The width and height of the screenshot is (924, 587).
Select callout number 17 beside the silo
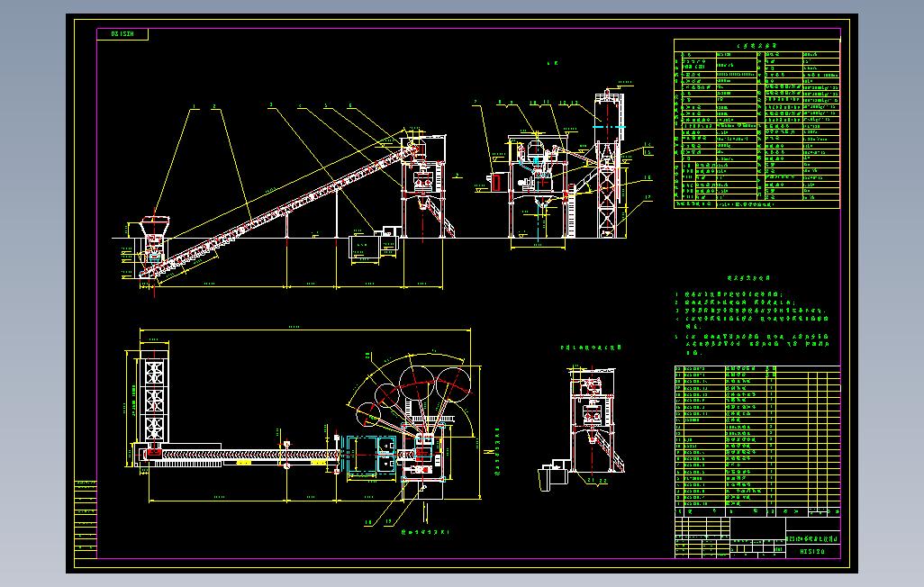point(648,198)
